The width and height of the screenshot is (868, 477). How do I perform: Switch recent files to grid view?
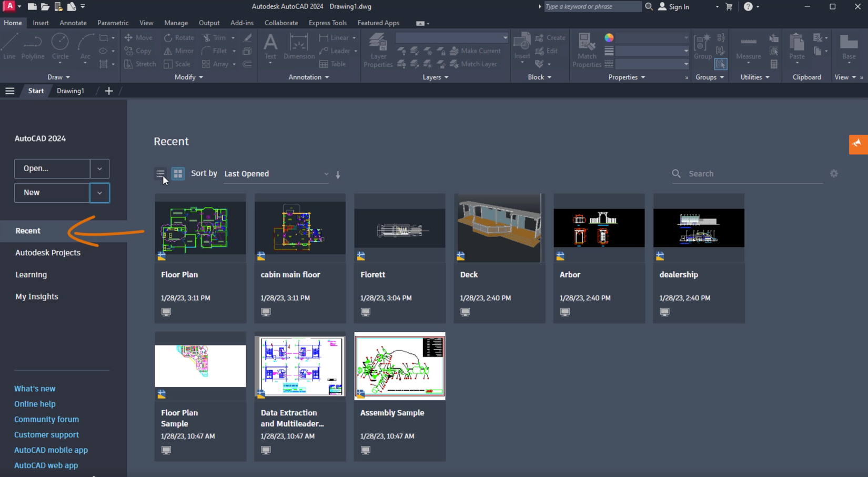(178, 174)
